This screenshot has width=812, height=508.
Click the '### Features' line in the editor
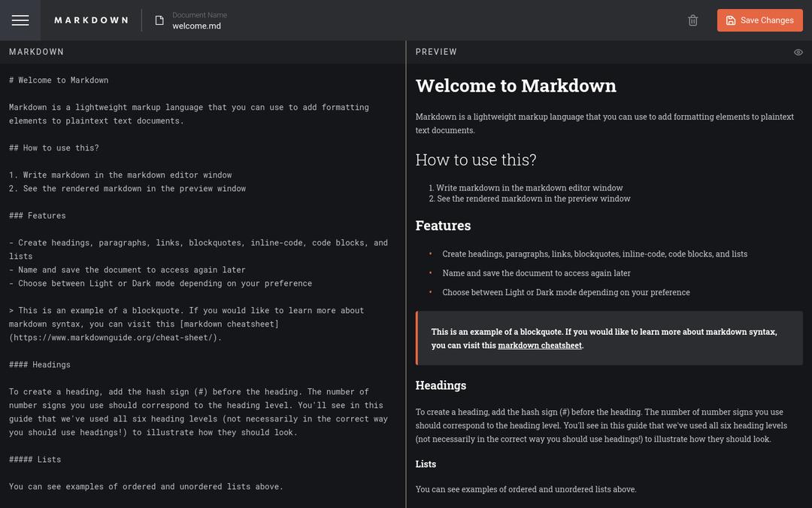[x=38, y=215]
